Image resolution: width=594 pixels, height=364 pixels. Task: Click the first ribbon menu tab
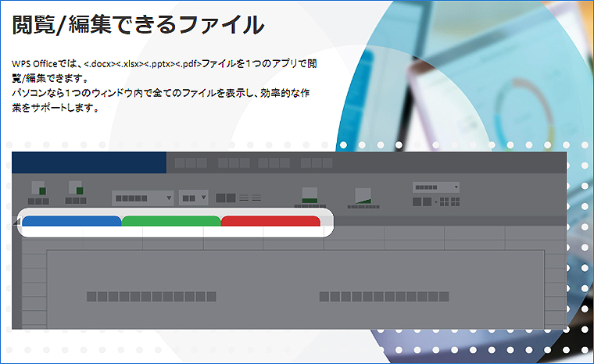(190, 163)
